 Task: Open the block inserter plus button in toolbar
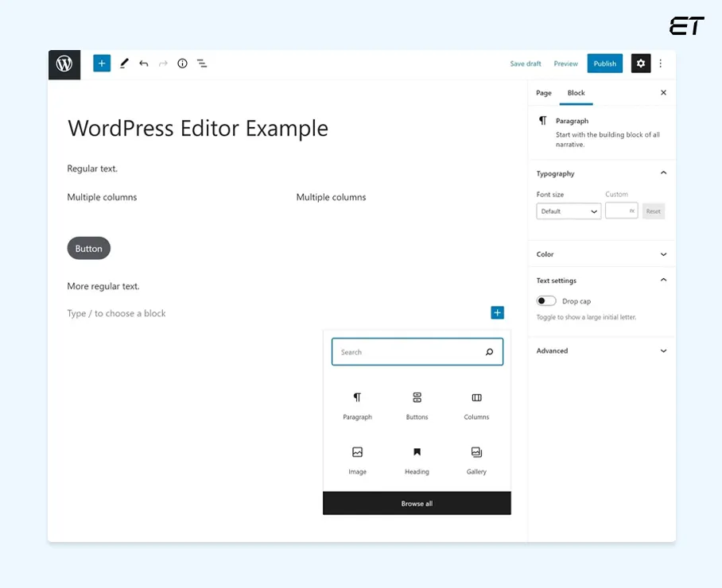pyautogui.click(x=102, y=64)
